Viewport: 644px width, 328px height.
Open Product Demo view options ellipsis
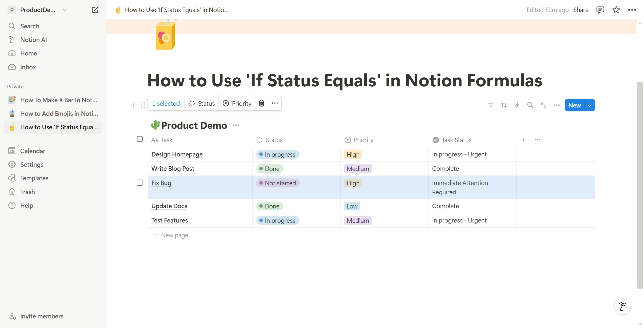click(236, 125)
